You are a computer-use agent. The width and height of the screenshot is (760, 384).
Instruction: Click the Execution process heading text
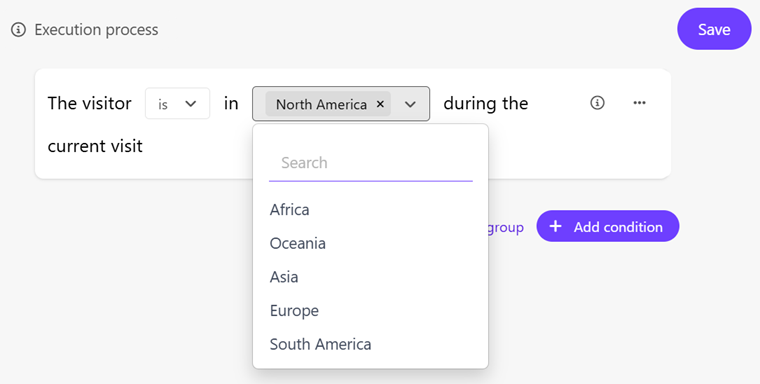[96, 30]
